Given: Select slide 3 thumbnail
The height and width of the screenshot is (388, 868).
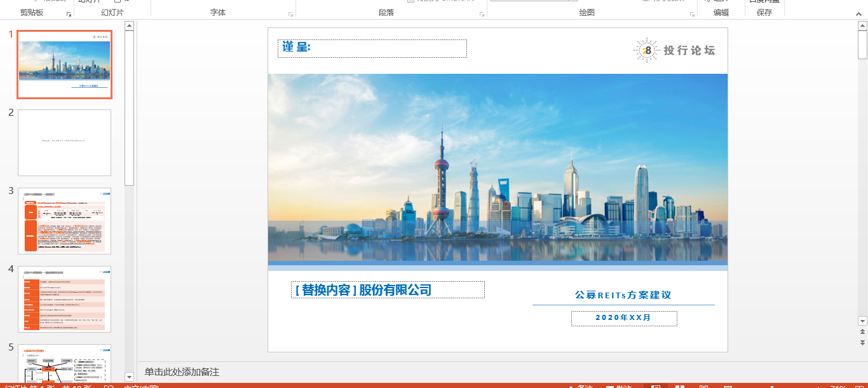Looking at the screenshot, I should pyautogui.click(x=64, y=221).
